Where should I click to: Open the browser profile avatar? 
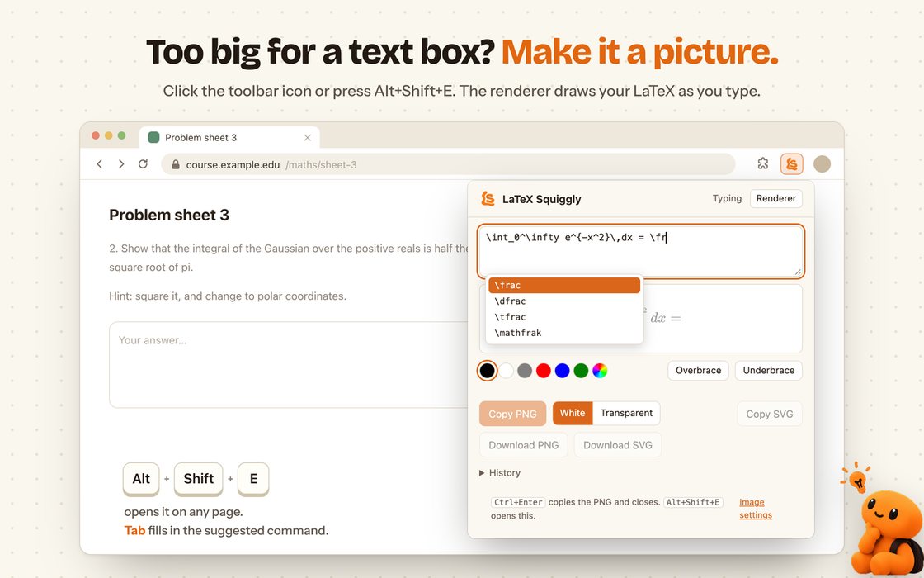pyautogui.click(x=822, y=164)
